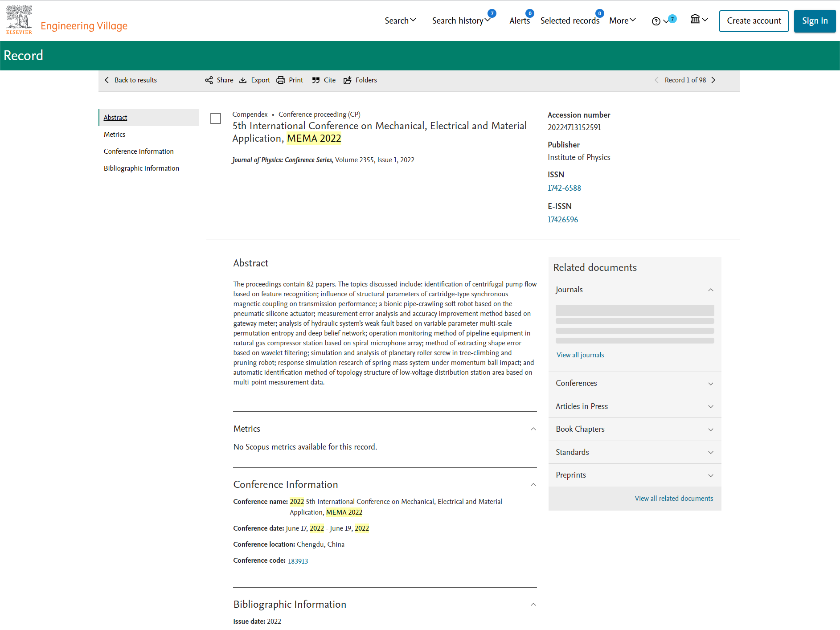Viewport: 840px width, 630px height.
Task: Click the 'Abstract' section heading
Action: click(251, 263)
